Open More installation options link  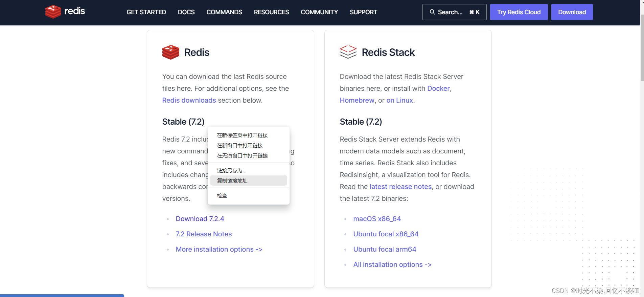click(219, 249)
